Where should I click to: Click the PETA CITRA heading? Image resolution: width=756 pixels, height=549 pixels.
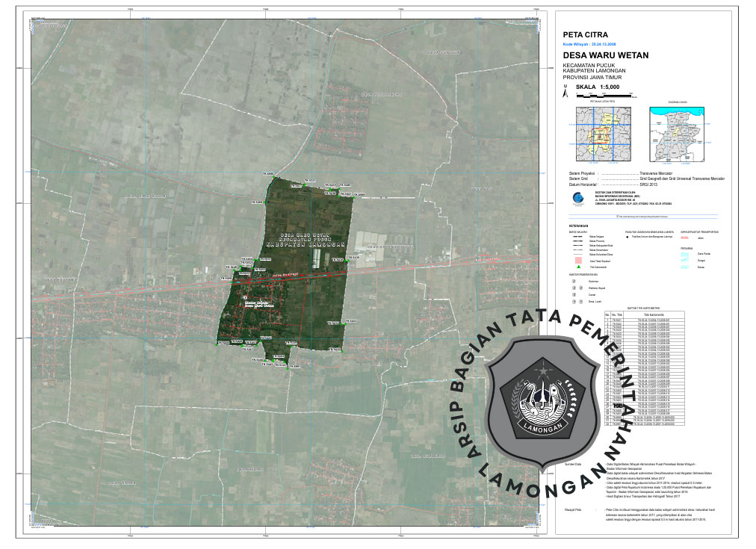585,34
